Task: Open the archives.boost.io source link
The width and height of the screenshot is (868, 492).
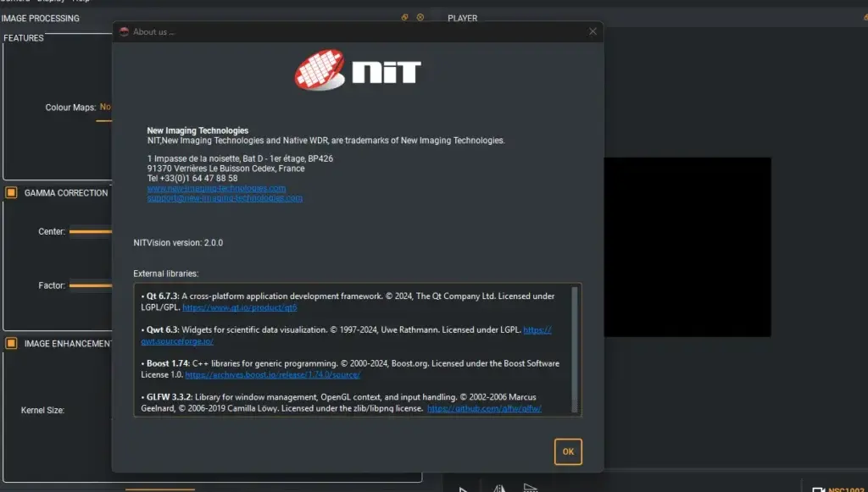Action: (272, 375)
